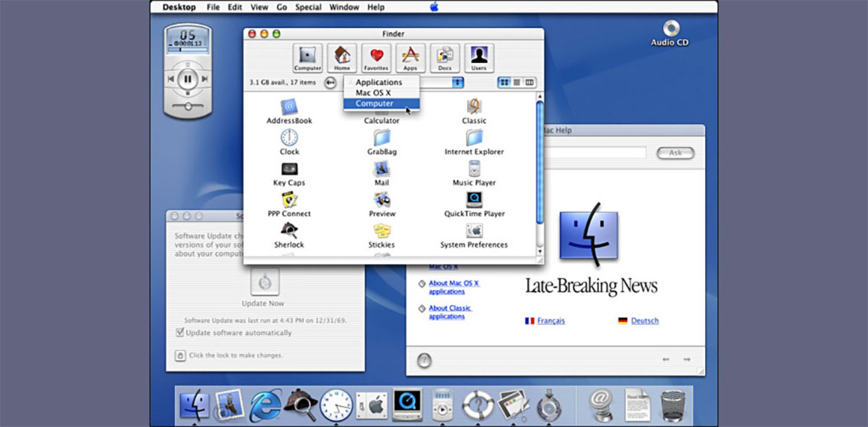Click the Mac Help question mark button

[x=424, y=361]
